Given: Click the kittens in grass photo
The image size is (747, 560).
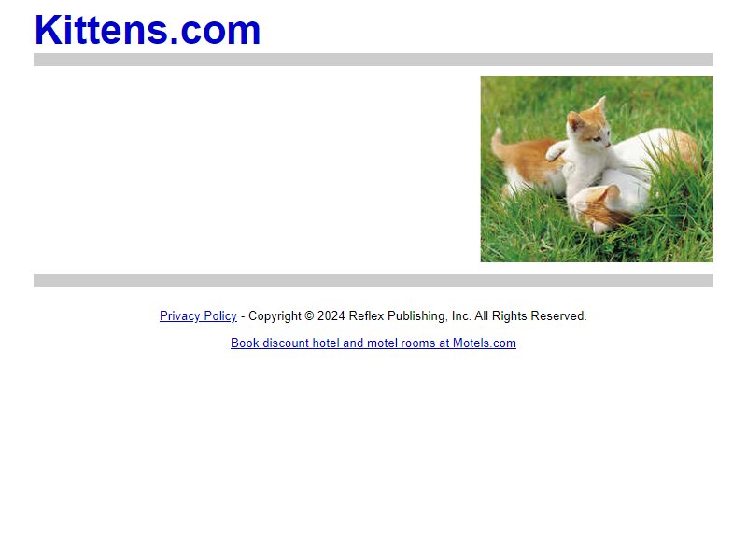Looking at the screenshot, I should 597,169.
